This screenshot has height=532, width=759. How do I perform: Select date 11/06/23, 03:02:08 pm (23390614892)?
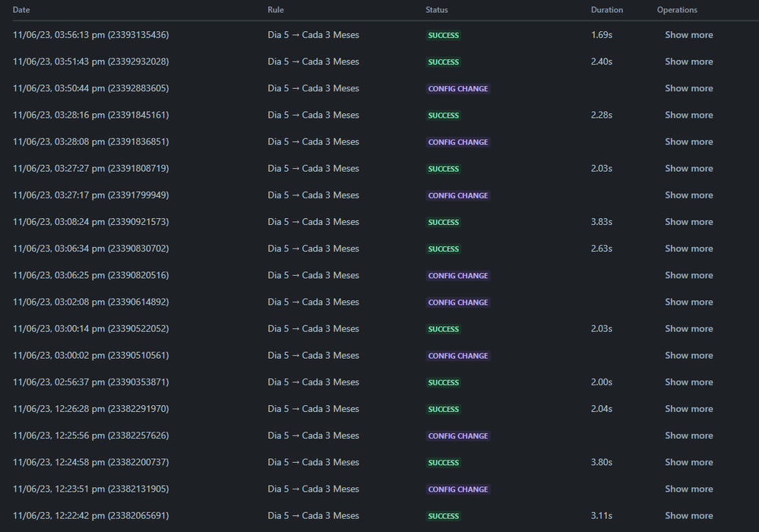click(x=90, y=302)
